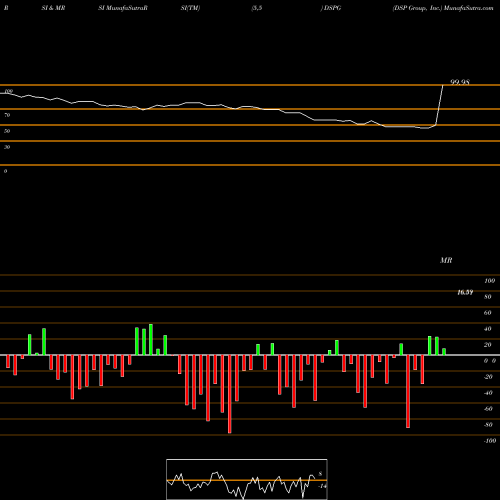The image size is (500, 500).
Task: Click the -100 axis label of MR chart
Action: (490, 441)
